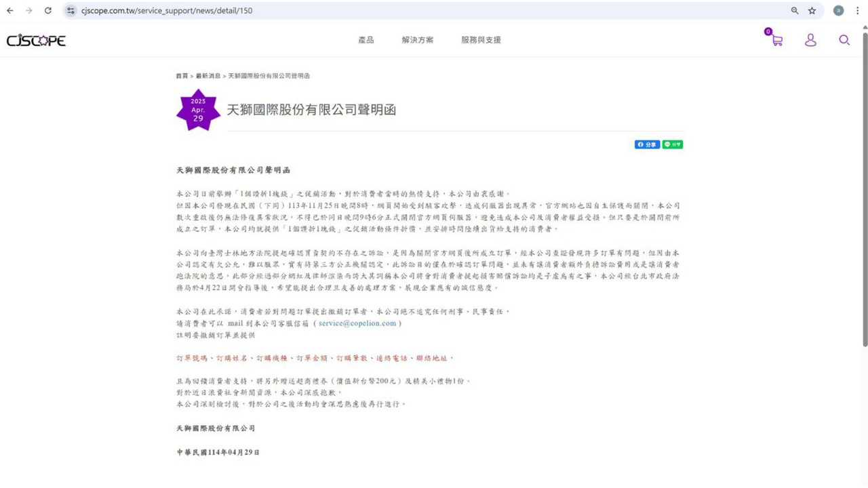Go to 最新消息 breadcrumb link
The height and width of the screenshot is (488, 868).
[x=208, y=76]
